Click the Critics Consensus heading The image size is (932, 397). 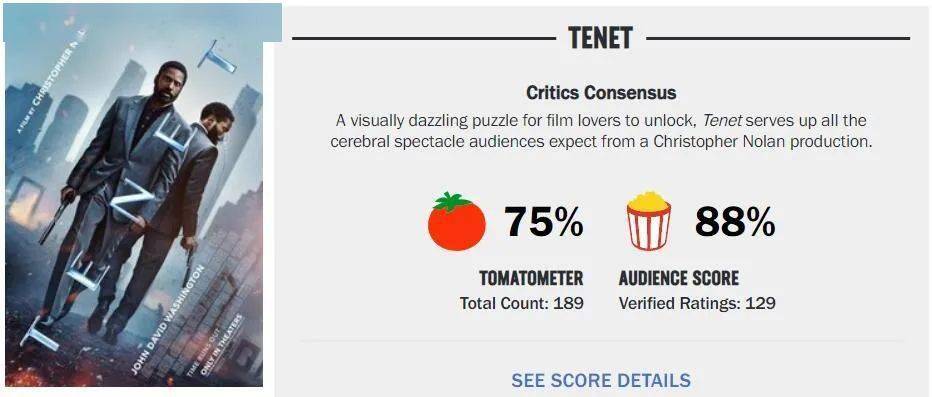601,93
